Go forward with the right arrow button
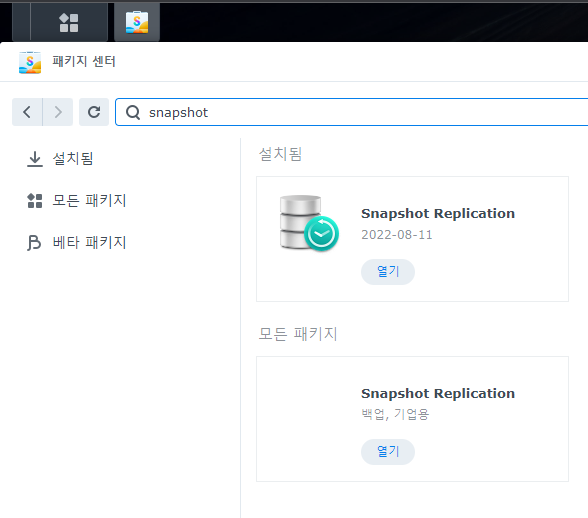This screenshot has width=588, height=518. click(x=58, y=112)
